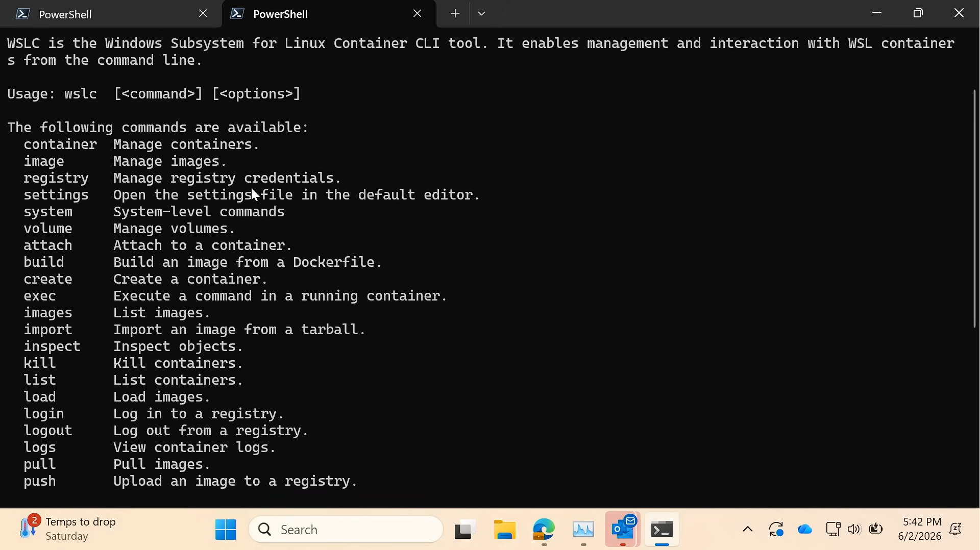The image size is (980, 550).
Task: Close the active right PowerShell tab
Action: 418,14
